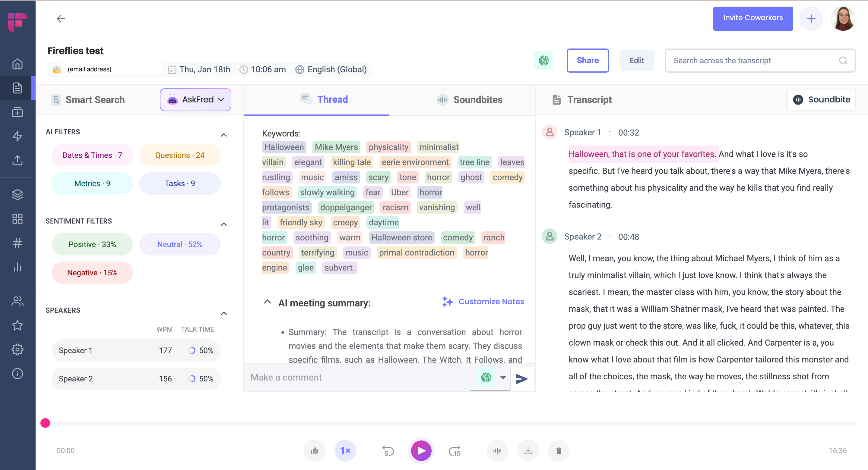The height and width of the screenshot is (470, 868).
Task: Open the Home view in the sidebar
Action: pyautogui.click(x=17, y=64)
